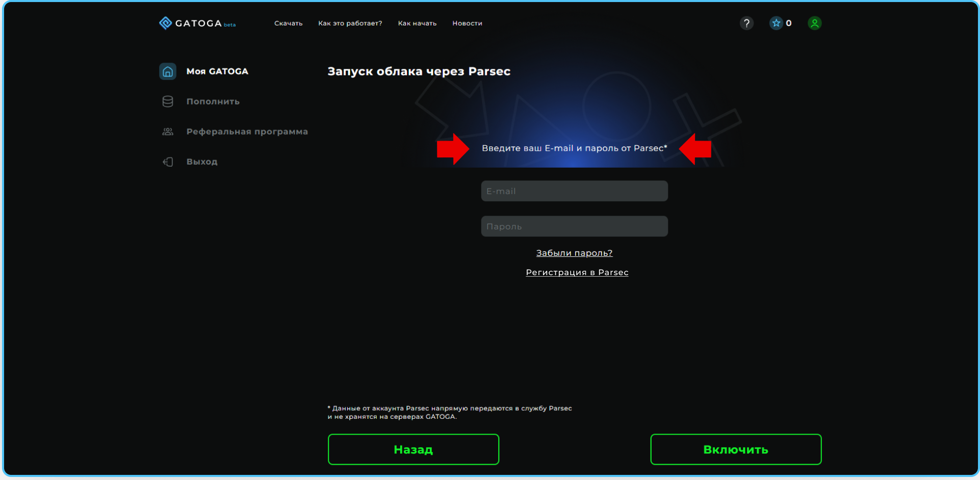The width and height of the screenshot is (980, 480).
Task: Open the Новости menu item
Action: tap(467, 23)
